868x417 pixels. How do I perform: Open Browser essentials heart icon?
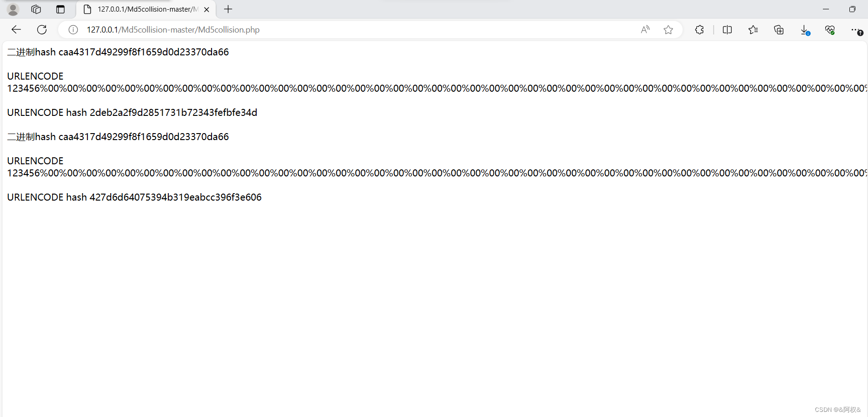830,30
